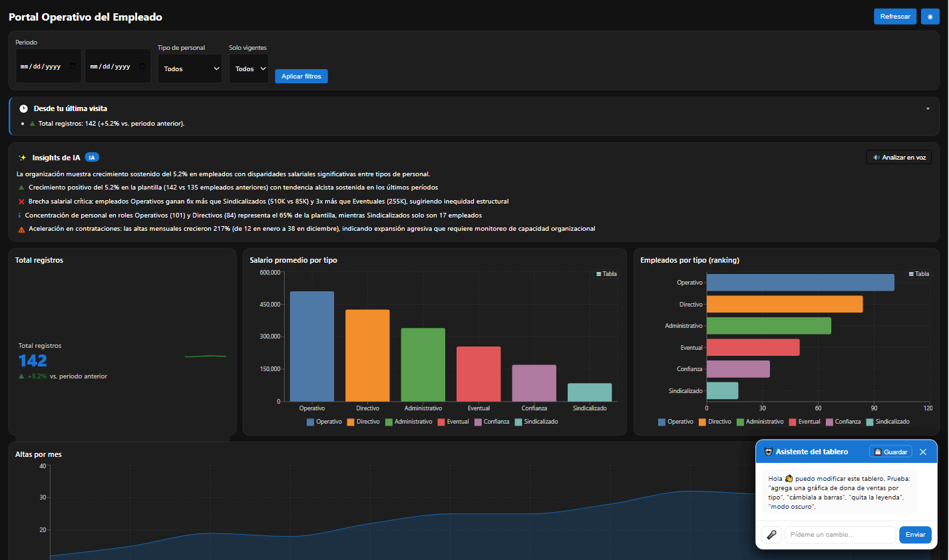Click the red X icon beside Brecha salarial crítica
The height and width of the screenshot is (560, 949).
pos(21,202)
